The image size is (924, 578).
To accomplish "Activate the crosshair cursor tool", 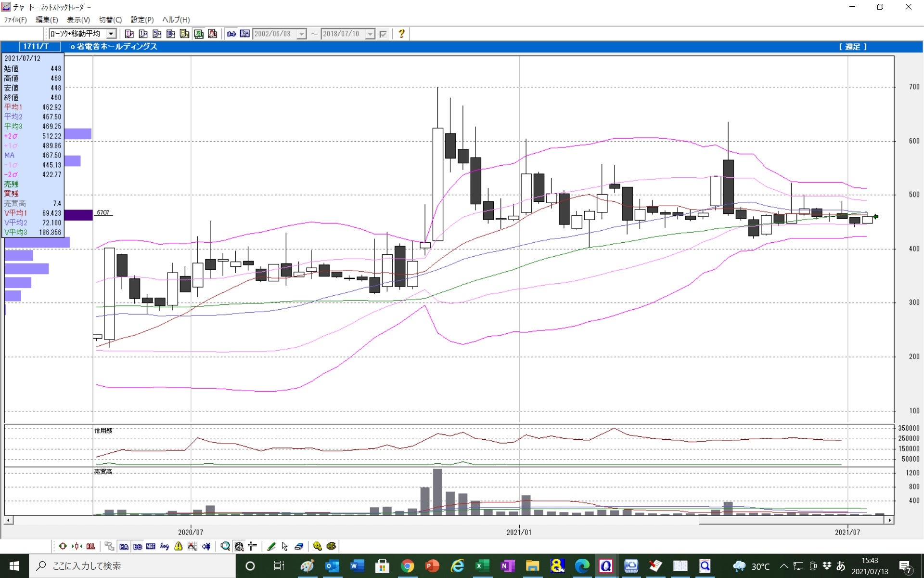I will 252,546.
